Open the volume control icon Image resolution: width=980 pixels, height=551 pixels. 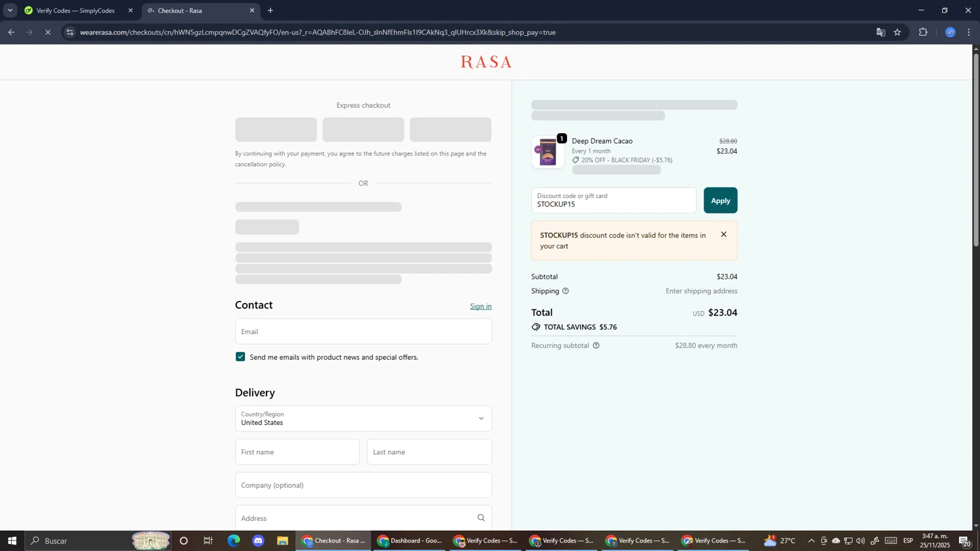click(860, 541)
